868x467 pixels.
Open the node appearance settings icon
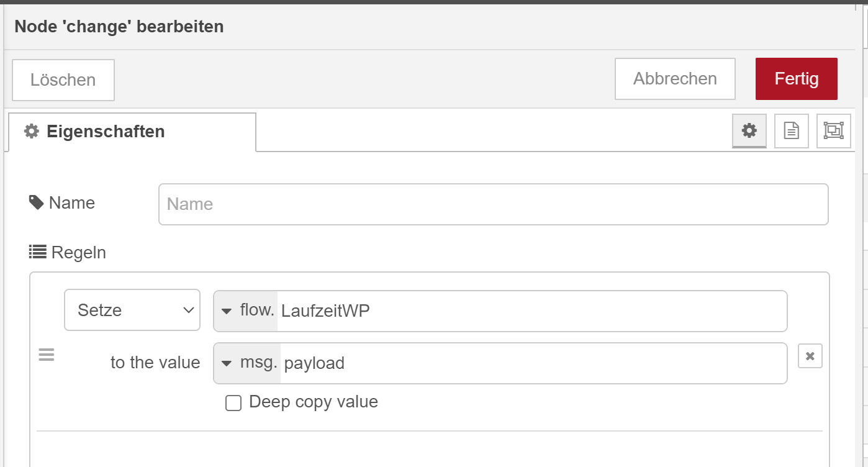[833, 130]
